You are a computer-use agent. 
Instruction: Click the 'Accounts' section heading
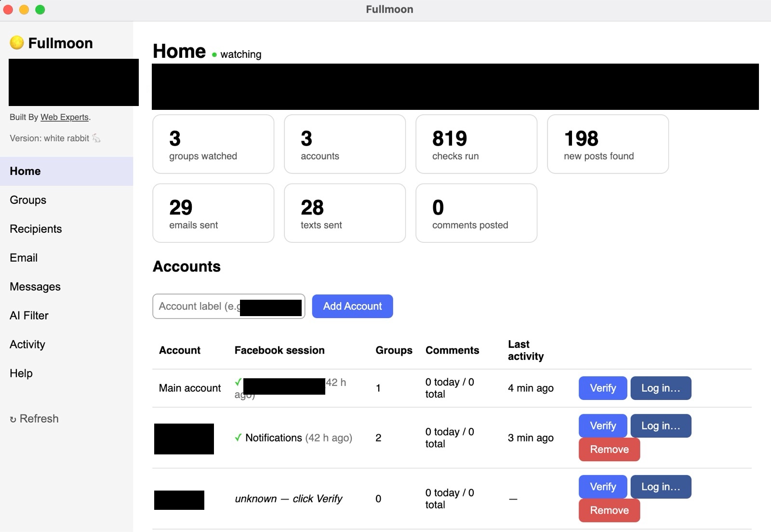point(186,266)
